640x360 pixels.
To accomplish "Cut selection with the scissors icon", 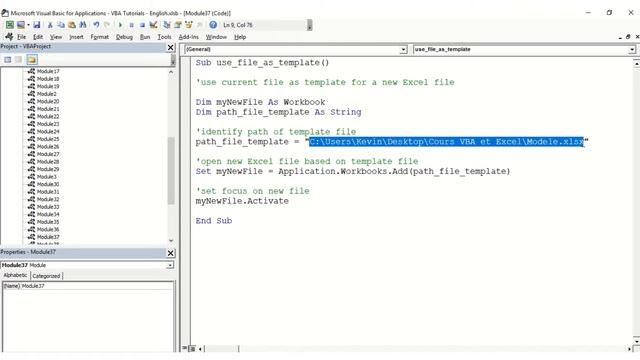I will pyautogui.click(x=50, y=25).
